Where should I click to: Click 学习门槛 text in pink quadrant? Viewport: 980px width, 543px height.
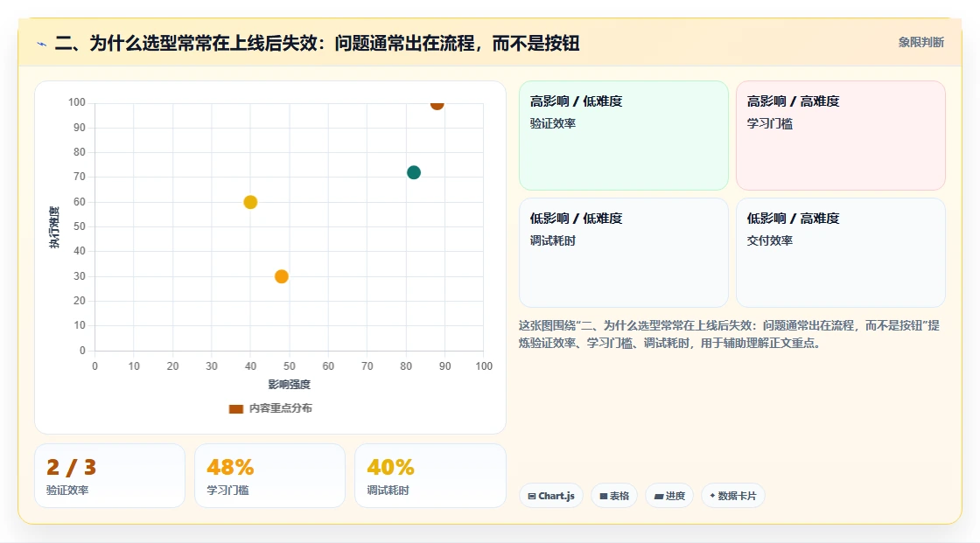(x=769, y=123)
